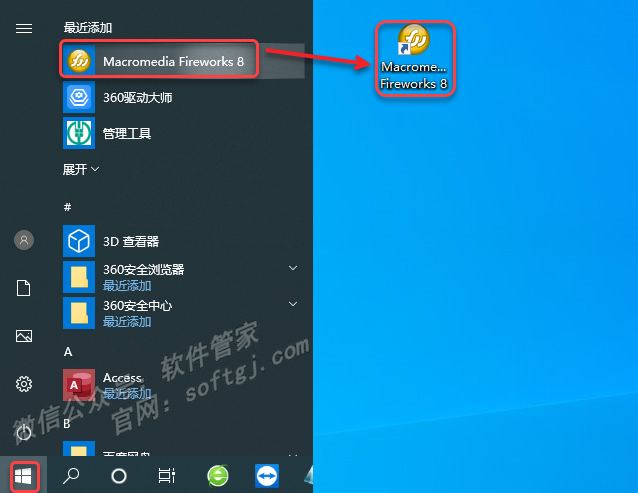Launch 360驱动大师 from recently added

(183, 97)
